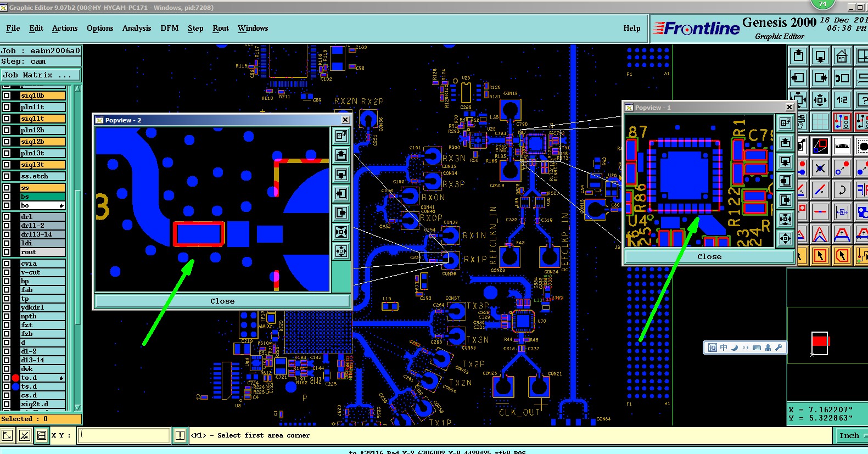Image resolution: width=868 pixels, height=454 pixels.
Task: Click the dimension resize icon with blue arrows
Action: pos(842,211)
